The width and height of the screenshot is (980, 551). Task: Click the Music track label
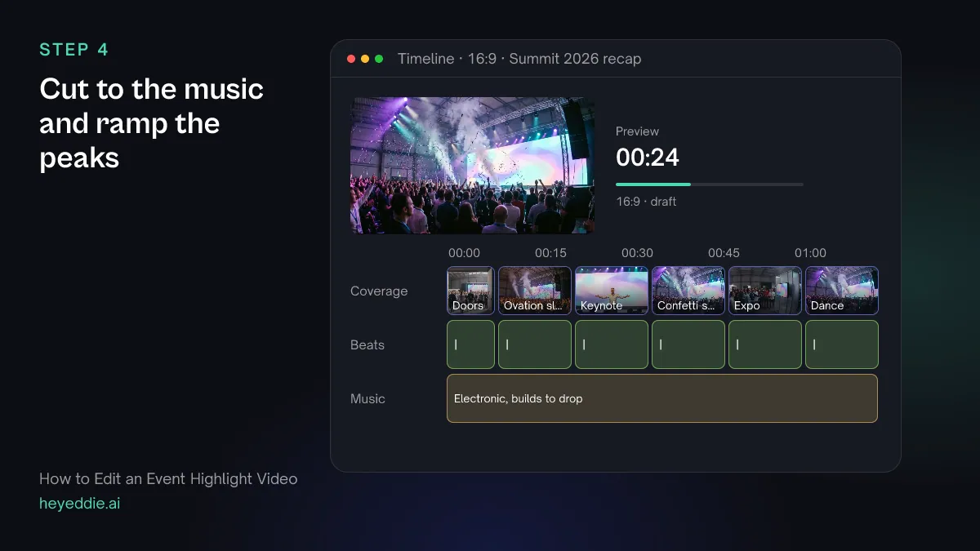point(367,399)
